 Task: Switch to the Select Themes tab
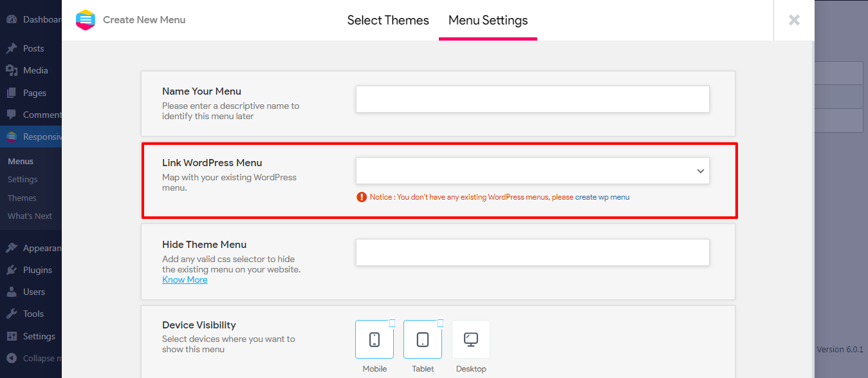click(388, 20)
